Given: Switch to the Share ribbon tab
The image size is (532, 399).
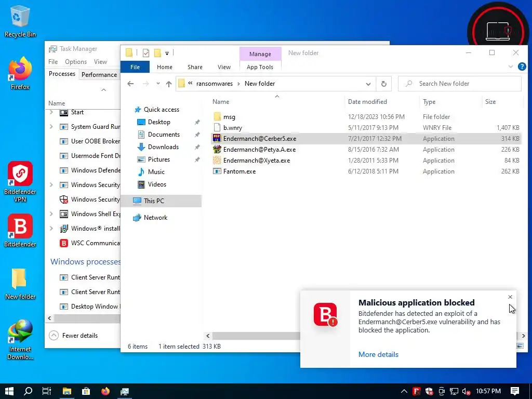Looking at the screenshot, I should pos(195,67).
